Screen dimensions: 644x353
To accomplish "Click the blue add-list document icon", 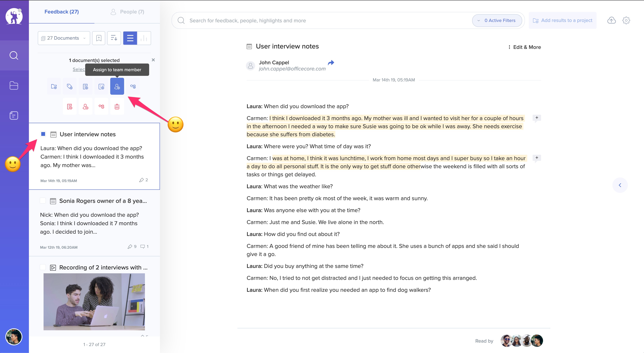I will [86, 86].
